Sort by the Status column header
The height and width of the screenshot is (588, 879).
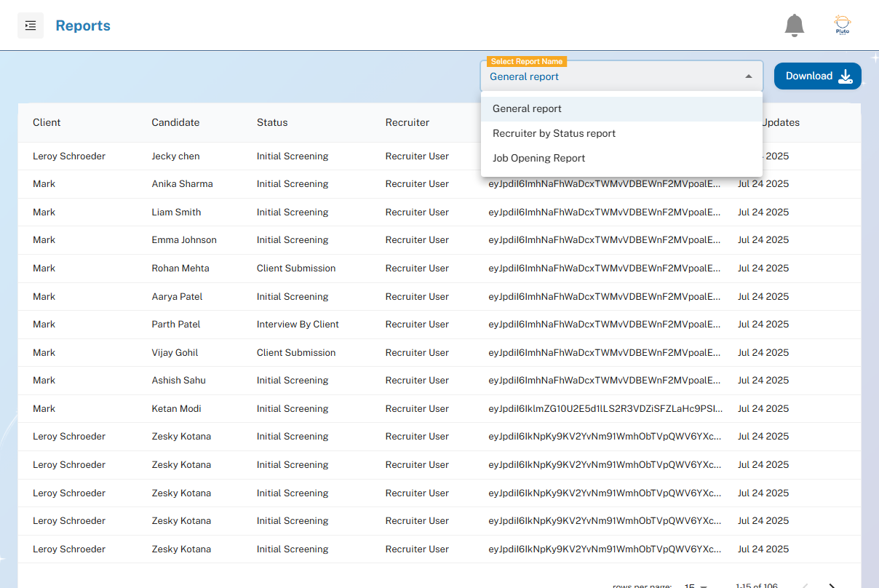(x=272, y=122)
